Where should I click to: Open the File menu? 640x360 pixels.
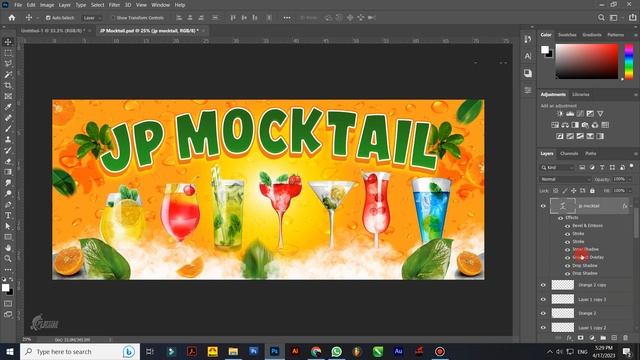(x=18, y=5)
